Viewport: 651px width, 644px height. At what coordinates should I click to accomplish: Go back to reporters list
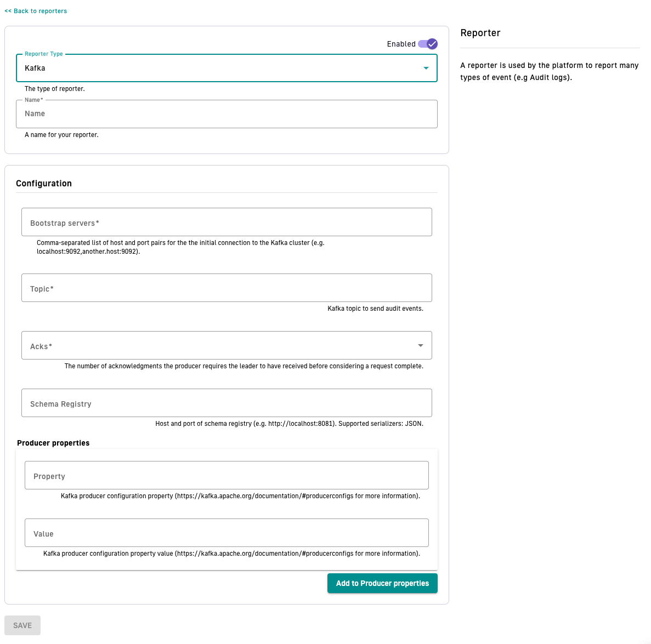point(36,11)
